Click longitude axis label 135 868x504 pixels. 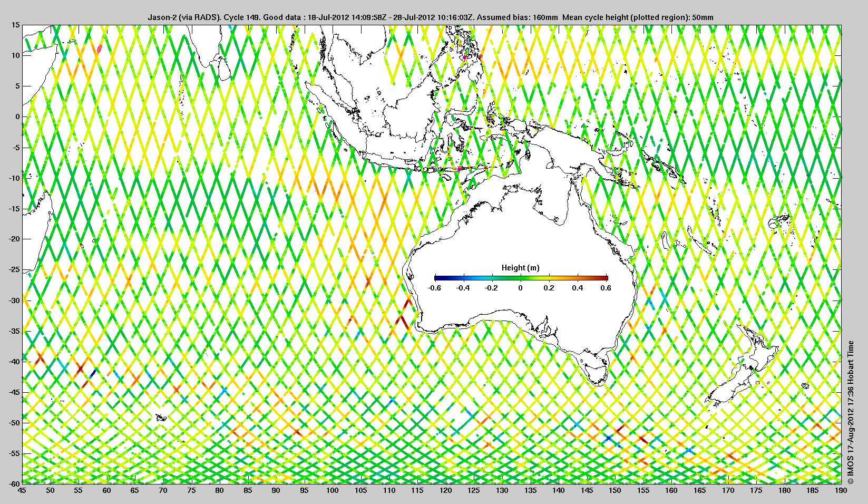[x=530, y=491]
